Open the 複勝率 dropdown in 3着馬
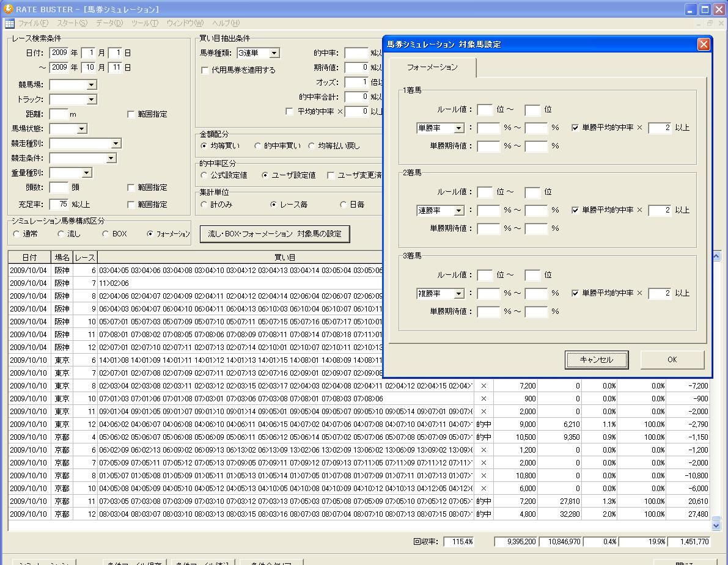 [458, 294]
